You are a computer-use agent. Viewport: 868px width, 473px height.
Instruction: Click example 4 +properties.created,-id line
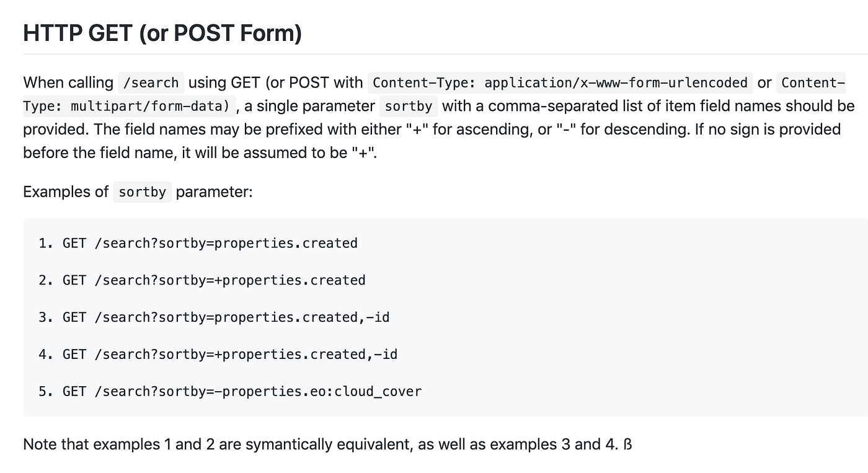218,355
